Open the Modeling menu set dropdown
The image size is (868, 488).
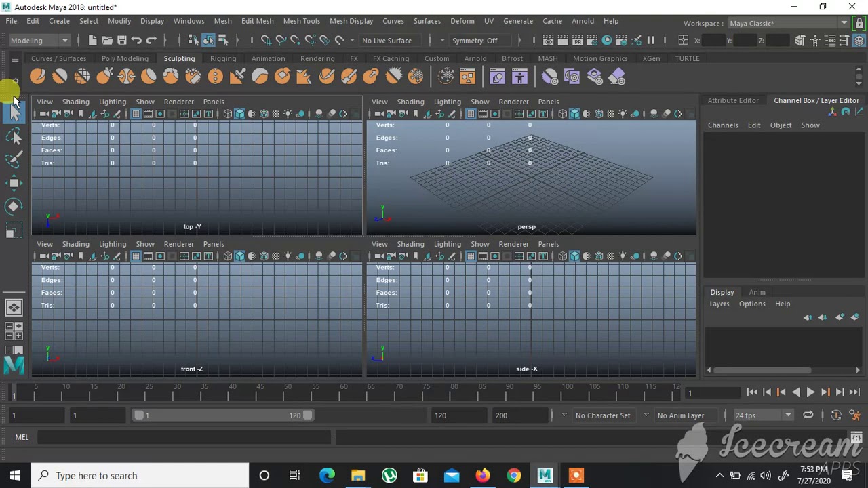pyautogui.click(x=39, y=41)
